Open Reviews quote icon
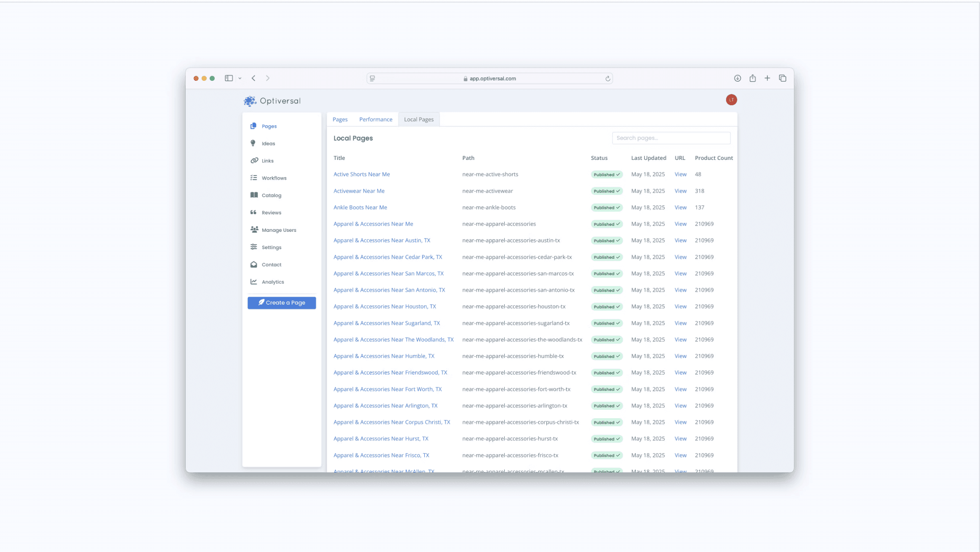The width and height of the screenshot is (980, 552). 253,212
